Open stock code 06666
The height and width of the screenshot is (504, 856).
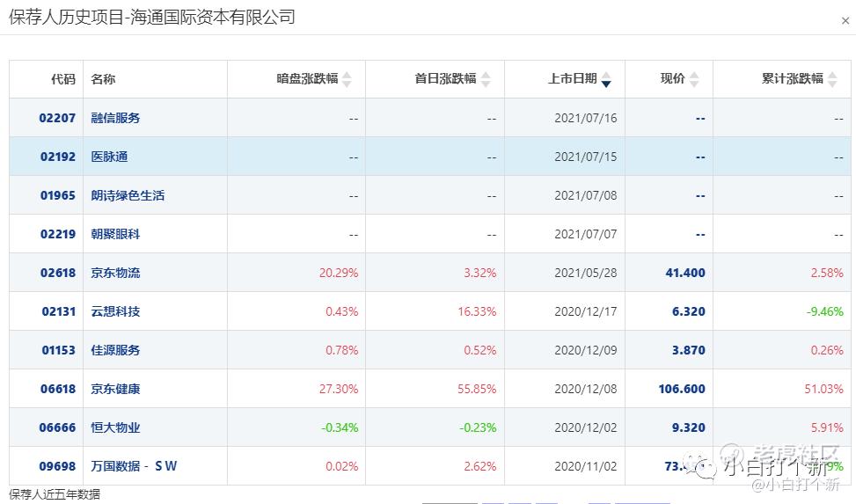point(57,428)
